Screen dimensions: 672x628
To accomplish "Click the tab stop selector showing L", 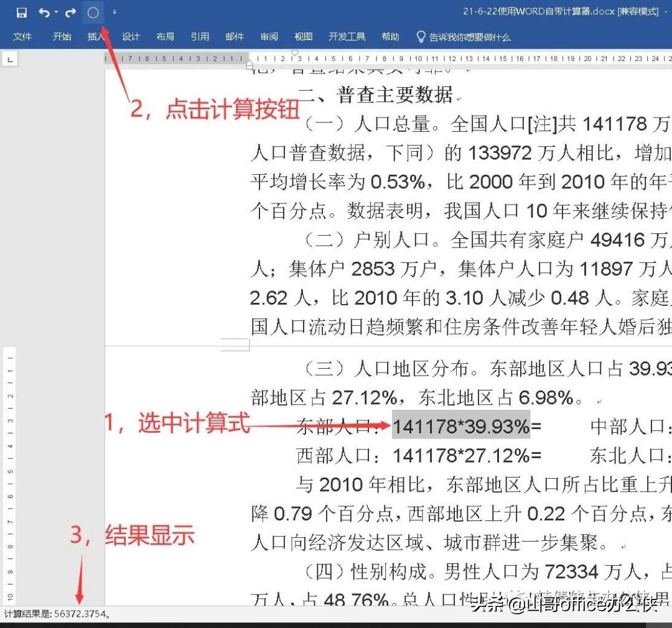I will [x=9, y=59].
